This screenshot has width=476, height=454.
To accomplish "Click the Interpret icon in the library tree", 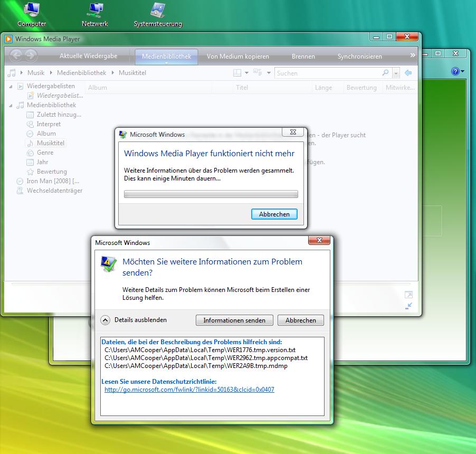I will coord(30,124).
